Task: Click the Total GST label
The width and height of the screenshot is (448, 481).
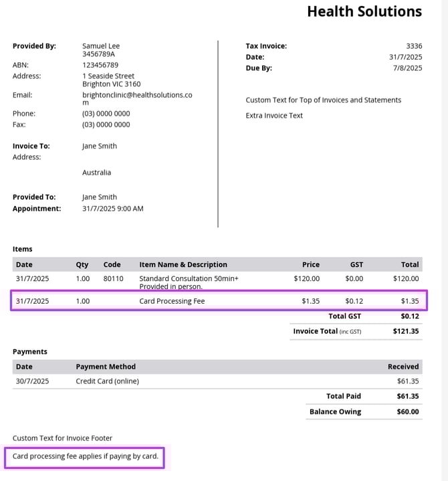Action: coord(344,316)
